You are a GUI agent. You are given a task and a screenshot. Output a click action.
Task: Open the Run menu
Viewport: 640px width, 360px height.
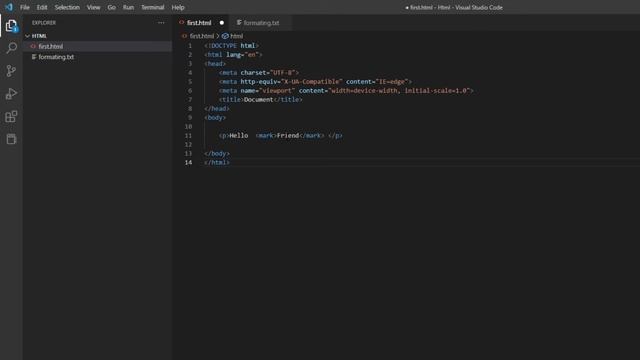128,7
